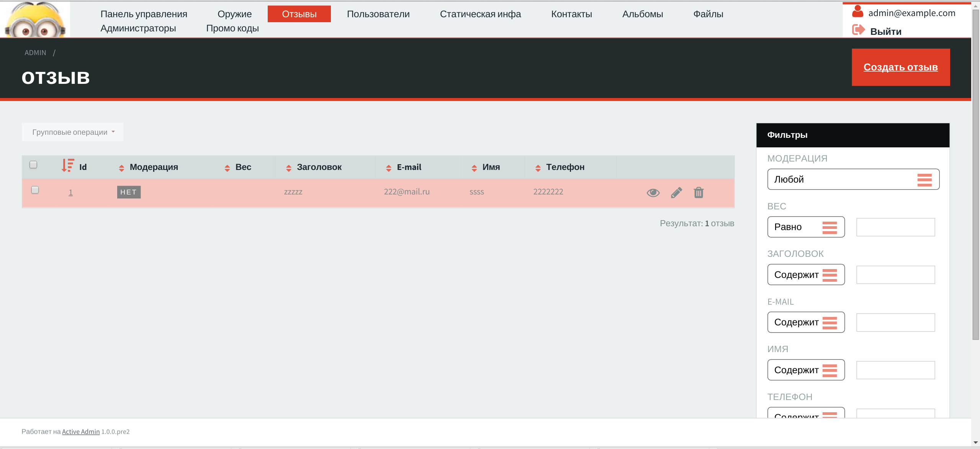Click the minion logo image
Image resolution: width=980 pixels, height=449 pixels.
(35, 20)
